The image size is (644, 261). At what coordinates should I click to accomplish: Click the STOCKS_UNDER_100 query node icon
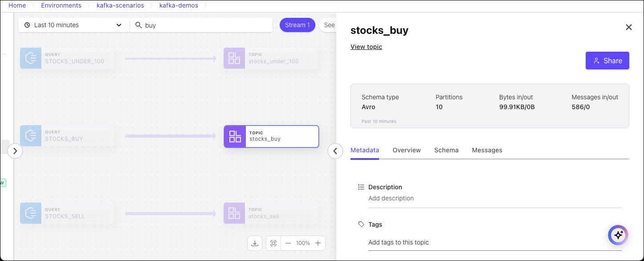point(31,58)
